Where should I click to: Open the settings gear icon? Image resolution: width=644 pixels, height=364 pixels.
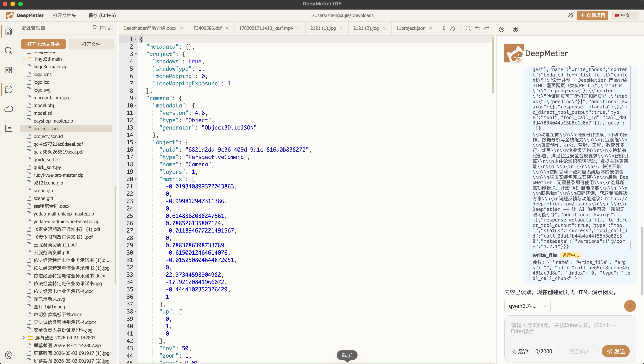pyautogui.click(x=9, y=355)
